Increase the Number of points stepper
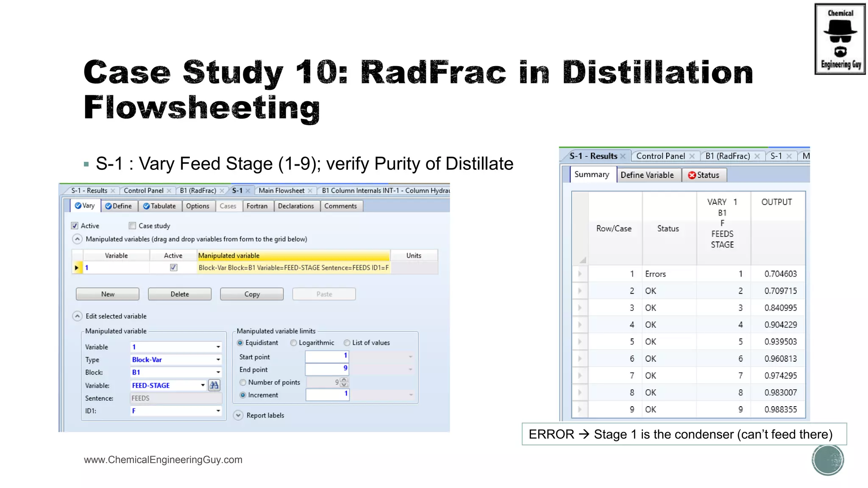The image size is (868, 488). click(344, 380)
